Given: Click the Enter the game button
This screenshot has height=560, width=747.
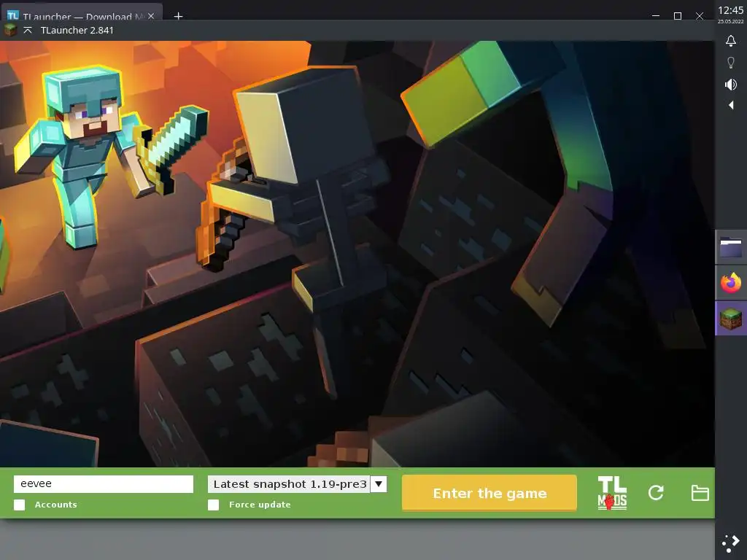Looking at the screenshot, I should click(x=489, y=493).
